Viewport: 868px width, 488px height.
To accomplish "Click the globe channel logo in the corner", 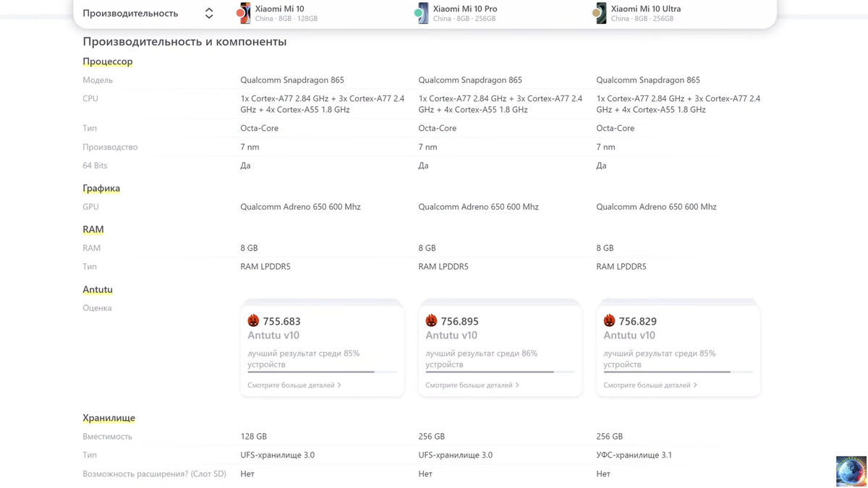I will [851, 471].
